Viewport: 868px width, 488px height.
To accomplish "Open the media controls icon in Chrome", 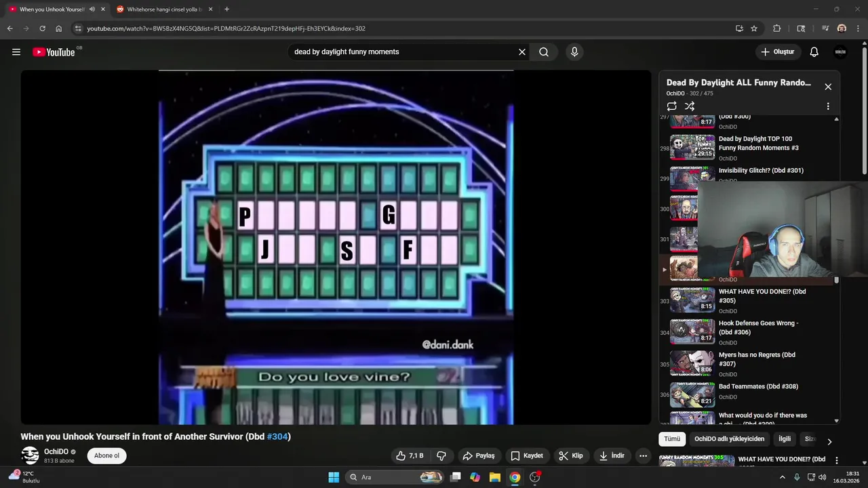I will click(825, 28).
